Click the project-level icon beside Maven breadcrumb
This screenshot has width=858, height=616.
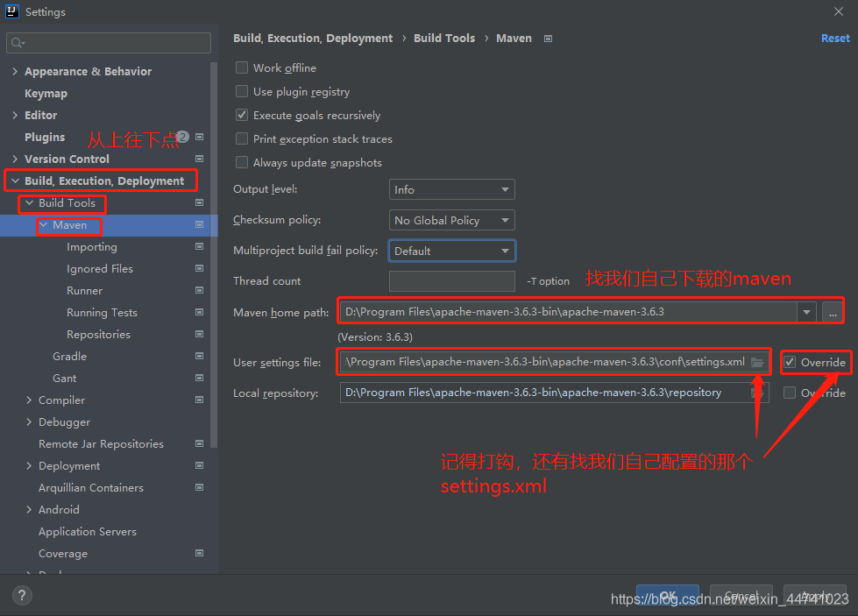548,39
